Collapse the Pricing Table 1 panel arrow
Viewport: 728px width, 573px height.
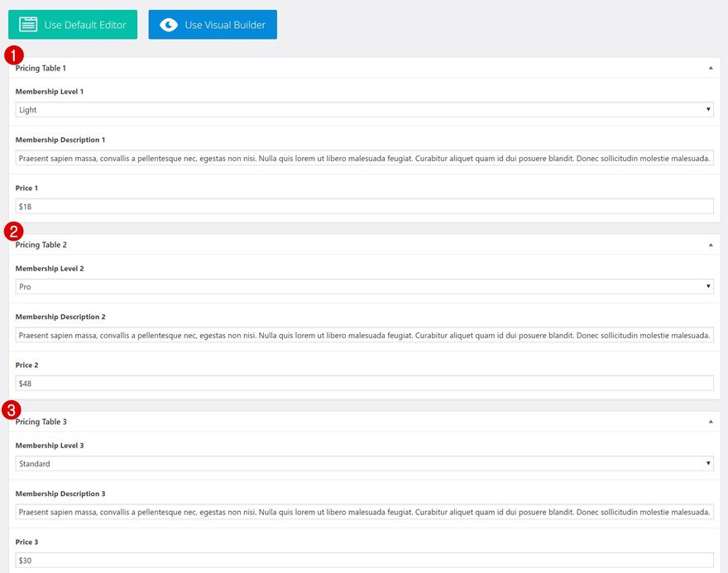tap(711, 68)
